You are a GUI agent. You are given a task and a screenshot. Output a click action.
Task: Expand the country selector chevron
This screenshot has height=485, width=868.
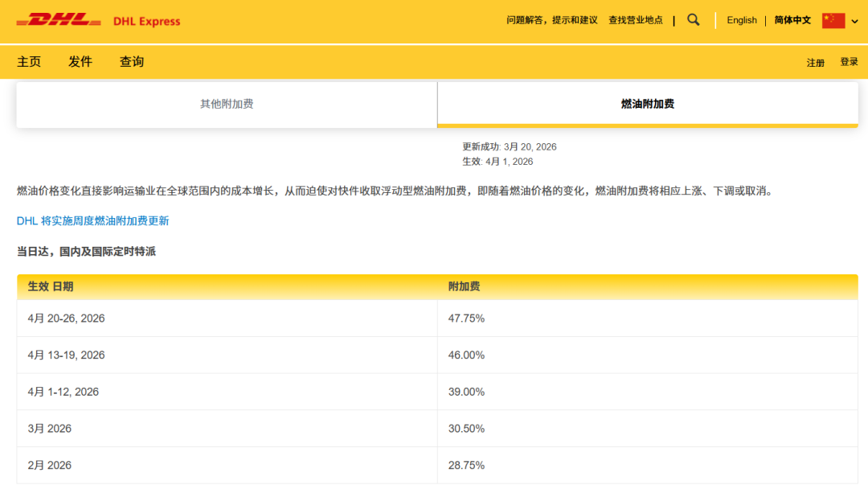(854, 22)
